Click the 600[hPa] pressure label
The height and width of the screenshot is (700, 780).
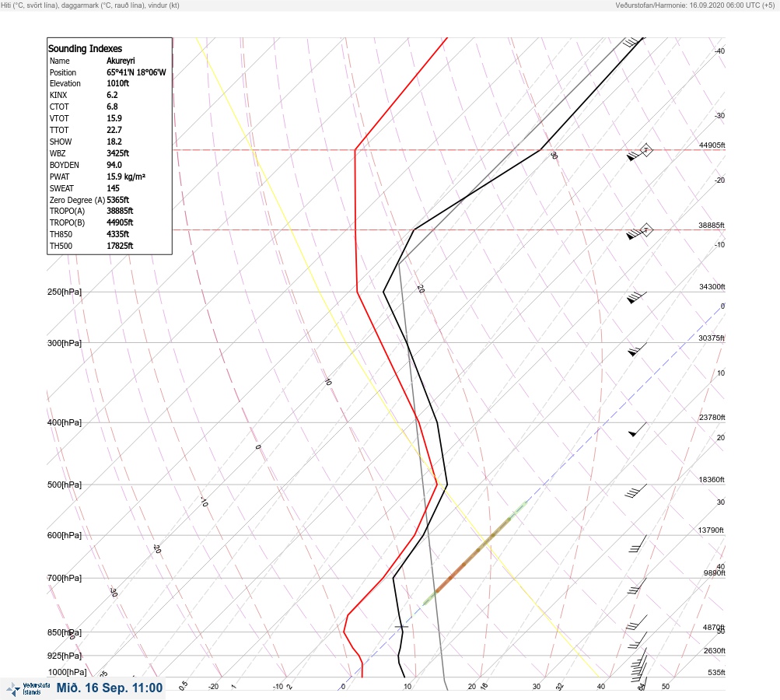point(65,535)
